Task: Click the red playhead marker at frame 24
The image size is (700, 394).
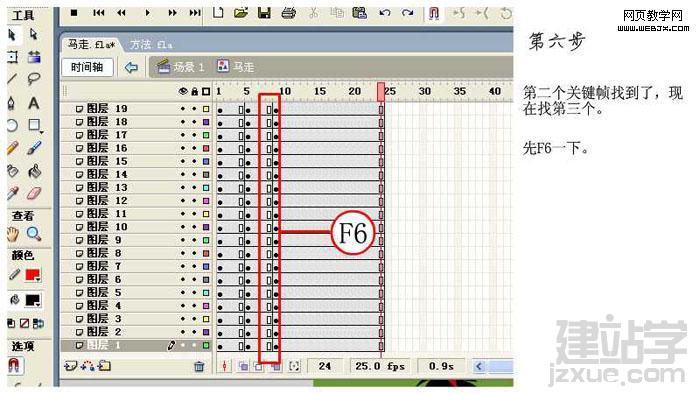Action: tap(381, 91)
